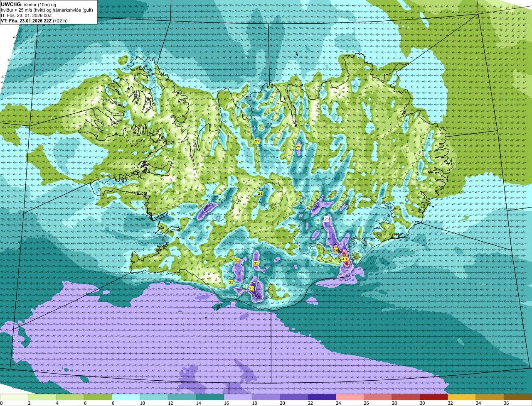Screen dimensions: 532x406
Task: Click the 'VT: Fös. 23.01.2026 22Z' valid time
Action: (x=26, y=20)
